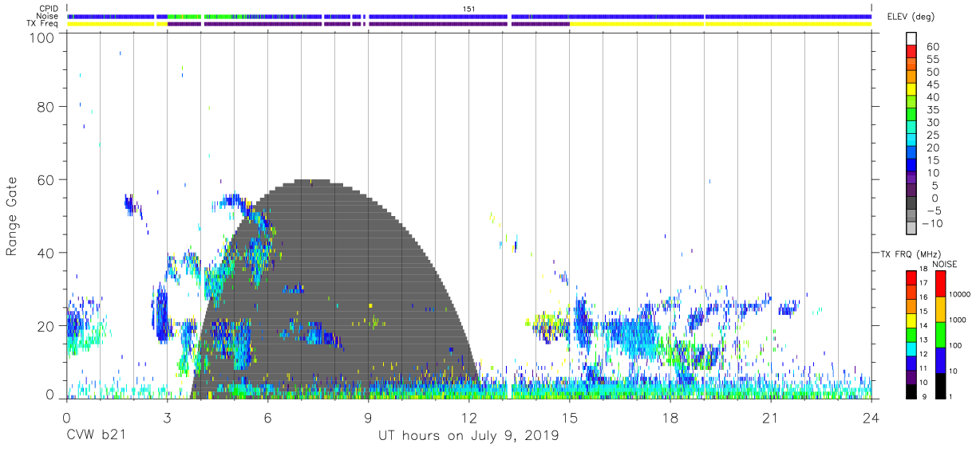Click the '17' label on TX FRQ scale
This screenshot has width=980, height=452.
(923, 283)
